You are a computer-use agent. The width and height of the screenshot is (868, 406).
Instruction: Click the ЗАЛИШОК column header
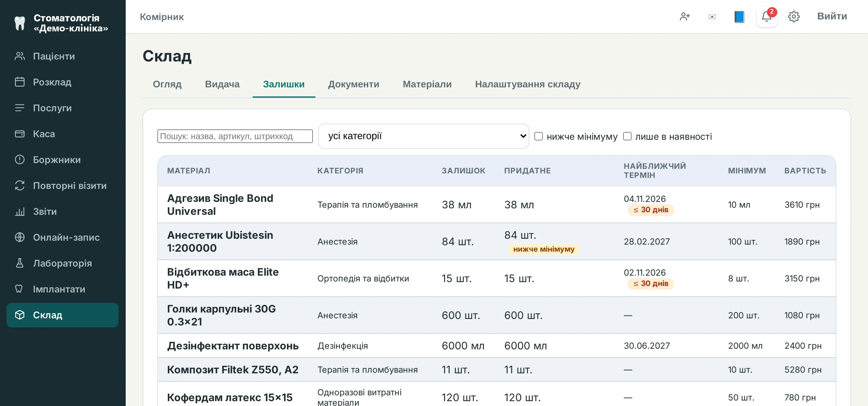[x=463, y=171]
